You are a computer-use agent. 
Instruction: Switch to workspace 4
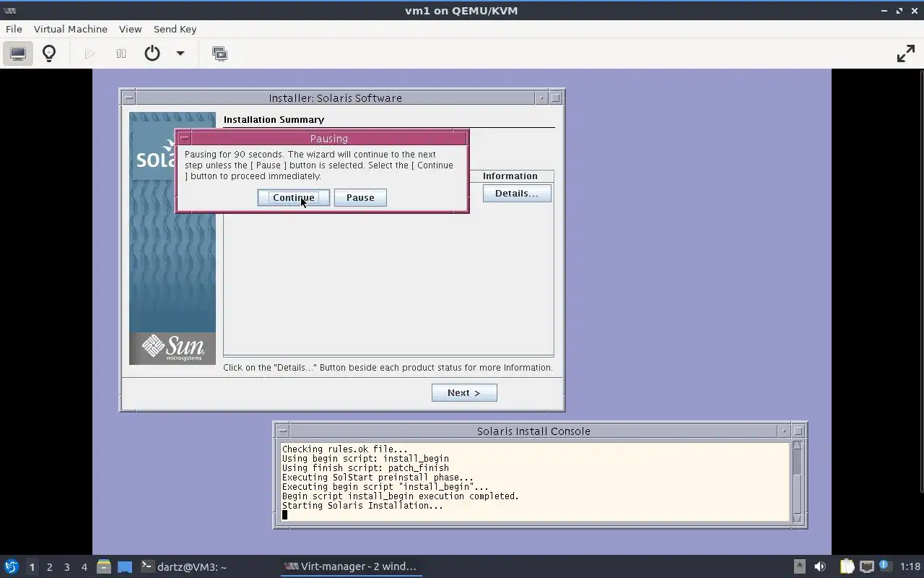click(84, 567)
